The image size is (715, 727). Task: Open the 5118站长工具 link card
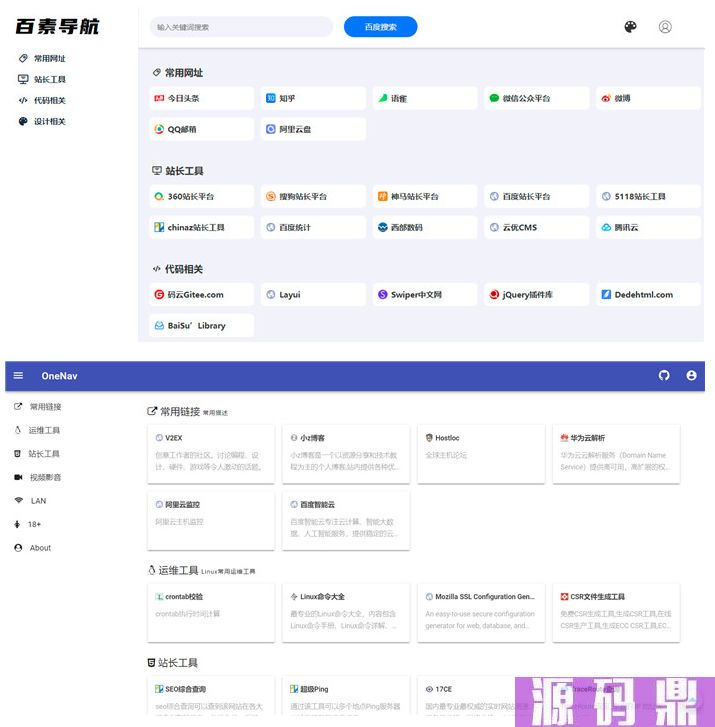pyautogui.click(x=648, y=197)
